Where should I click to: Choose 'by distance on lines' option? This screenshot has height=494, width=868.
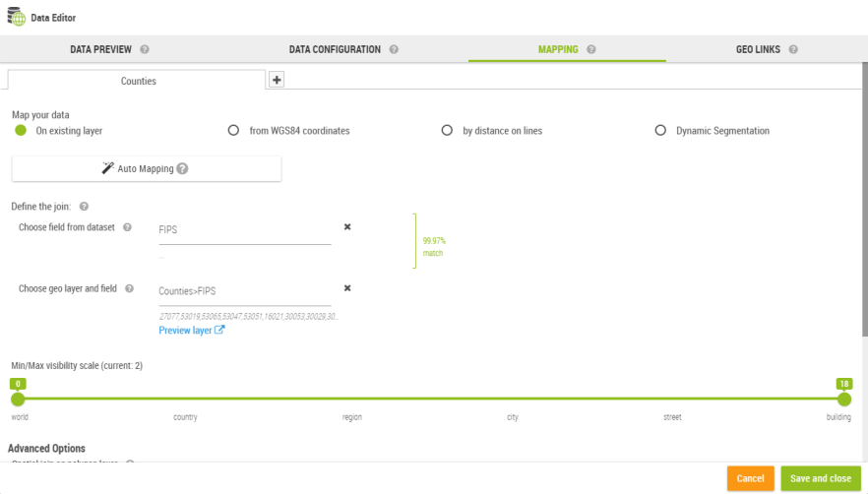point(447,130)
